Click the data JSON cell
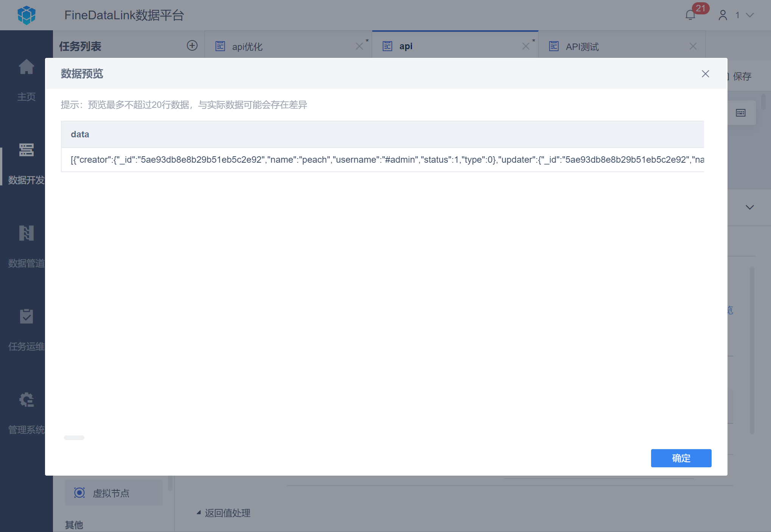This screenshot has height=532, width=771. click(x=382, y=160)
